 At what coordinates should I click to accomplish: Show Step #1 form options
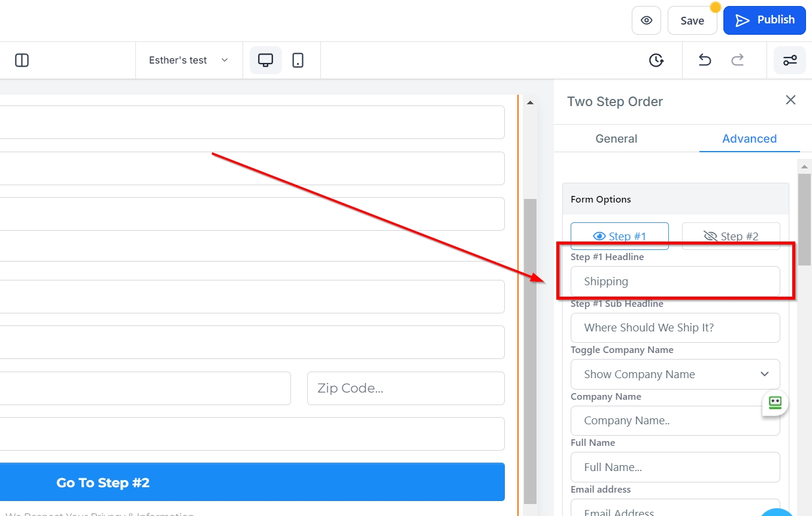click(x=619, y=236)
